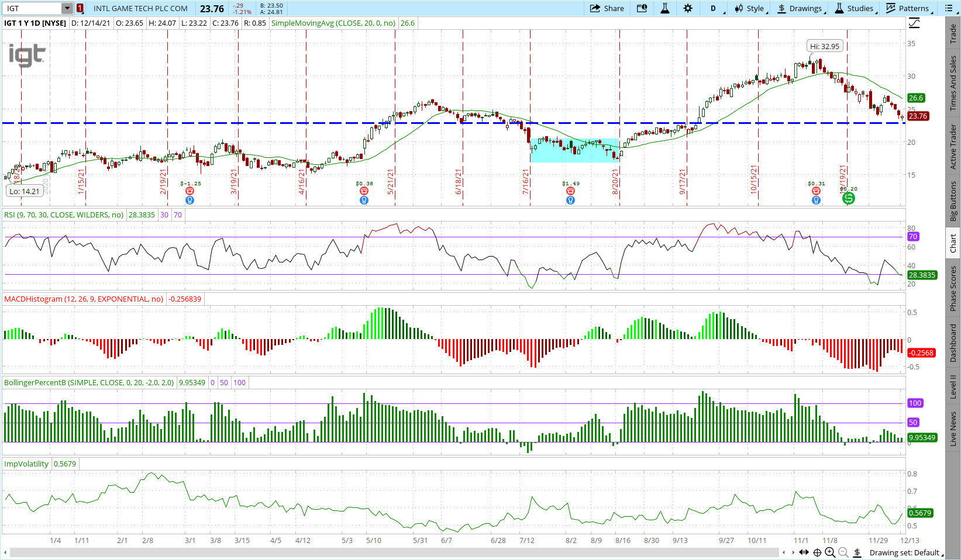The width and height of the screenshot is (961, 560).
Task: Click the ImpVolatility study label
Action: point(26,464)
